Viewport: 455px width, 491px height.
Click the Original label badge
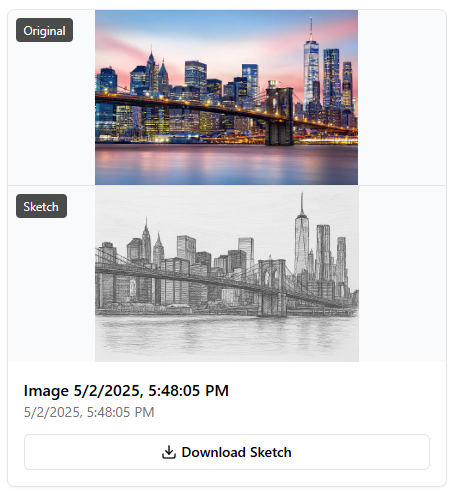pos(44,30)
